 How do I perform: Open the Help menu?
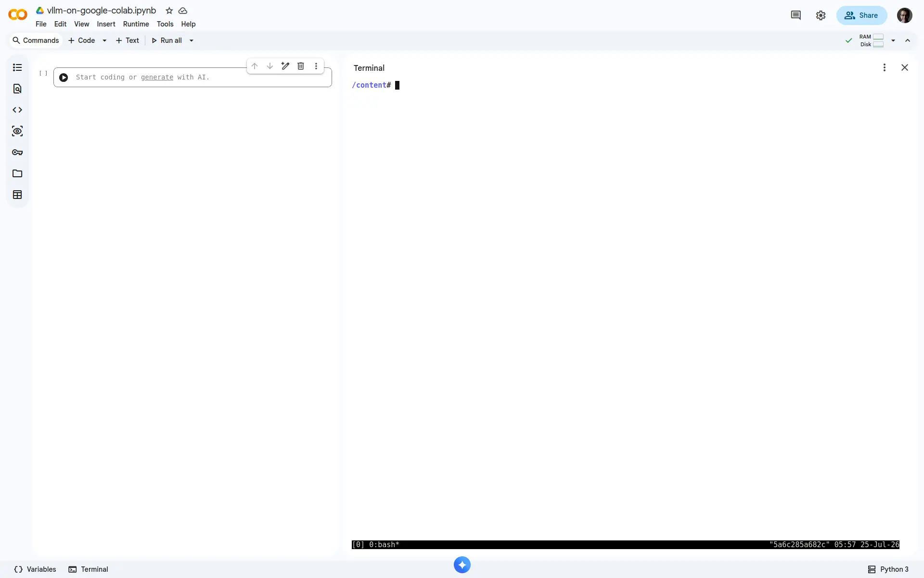(188, 24)
